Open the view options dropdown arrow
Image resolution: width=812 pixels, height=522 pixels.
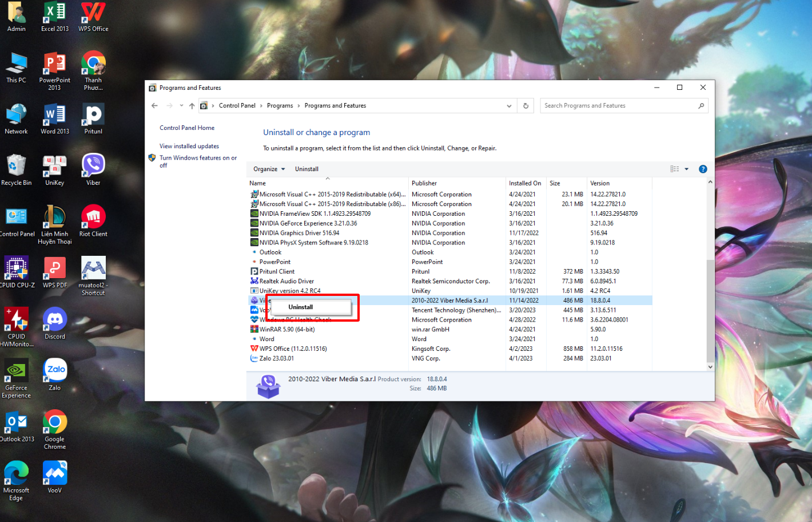tap(686, 169)
